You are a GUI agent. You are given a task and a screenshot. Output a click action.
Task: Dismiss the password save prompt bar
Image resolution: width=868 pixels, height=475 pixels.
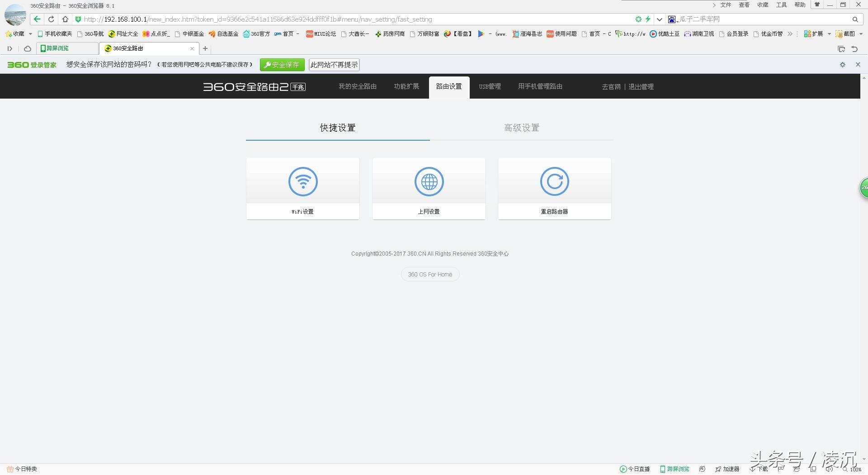pos(858,64)
